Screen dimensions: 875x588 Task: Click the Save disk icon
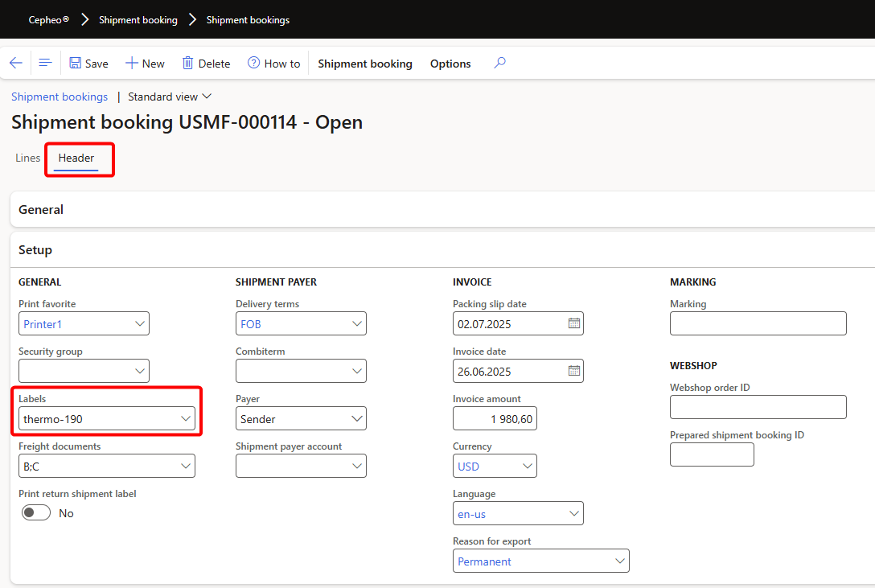tap(76, 64)
